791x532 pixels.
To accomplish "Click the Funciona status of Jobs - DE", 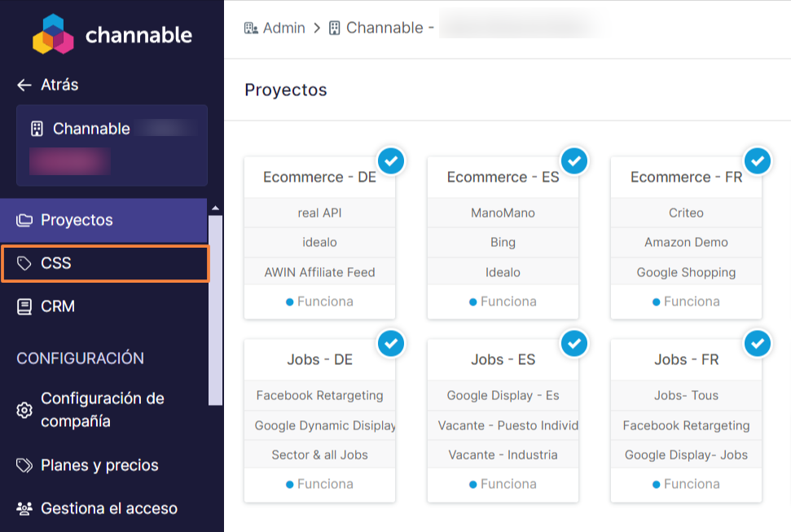I will (320, 484).
